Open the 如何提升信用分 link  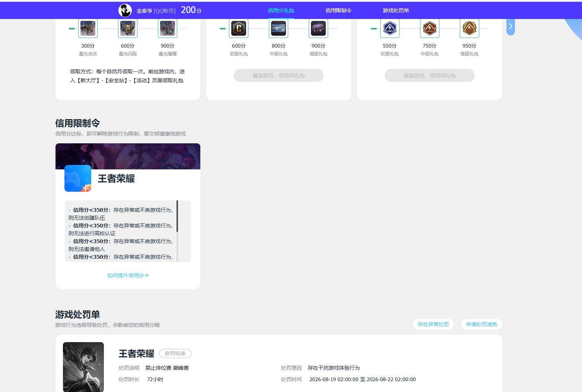click(x=128, y=275)
